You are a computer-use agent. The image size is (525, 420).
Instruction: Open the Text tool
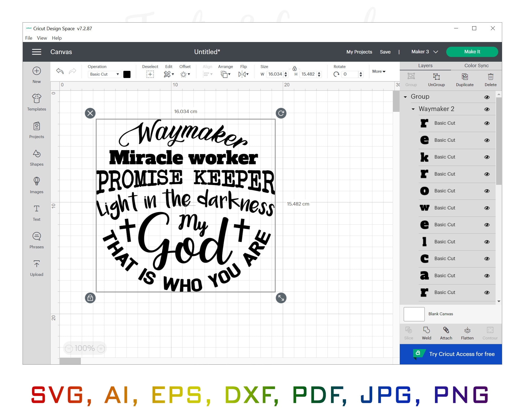(36, 213)
